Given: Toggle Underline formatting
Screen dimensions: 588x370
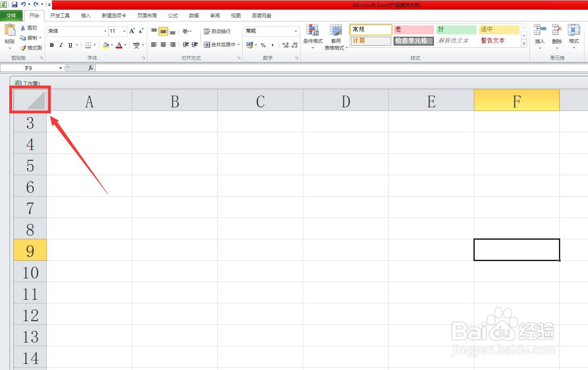Looking at the screenshot, I should tap(70, 45).
